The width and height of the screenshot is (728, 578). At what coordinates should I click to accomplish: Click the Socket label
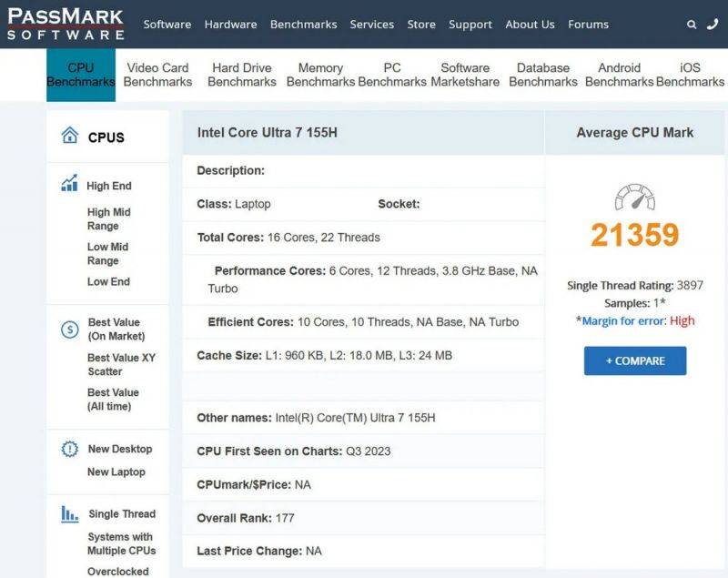coord(399,204)
